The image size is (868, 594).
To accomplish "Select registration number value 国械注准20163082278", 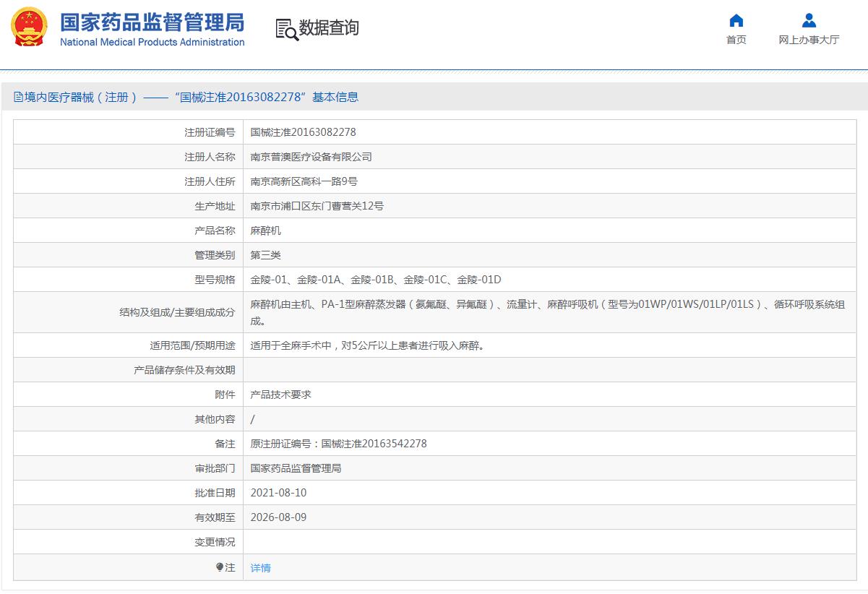I will (303, 132).
